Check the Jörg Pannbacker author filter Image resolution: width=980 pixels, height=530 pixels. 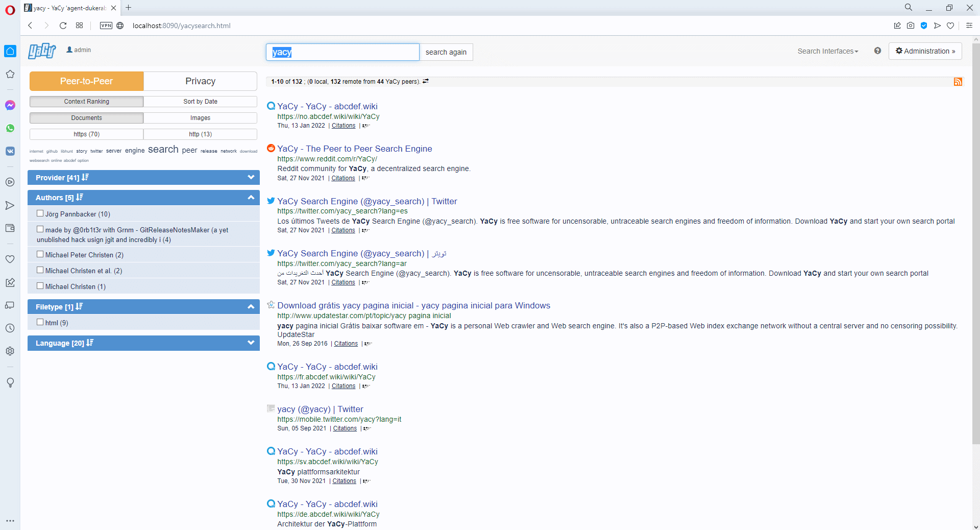coord(40,213)
